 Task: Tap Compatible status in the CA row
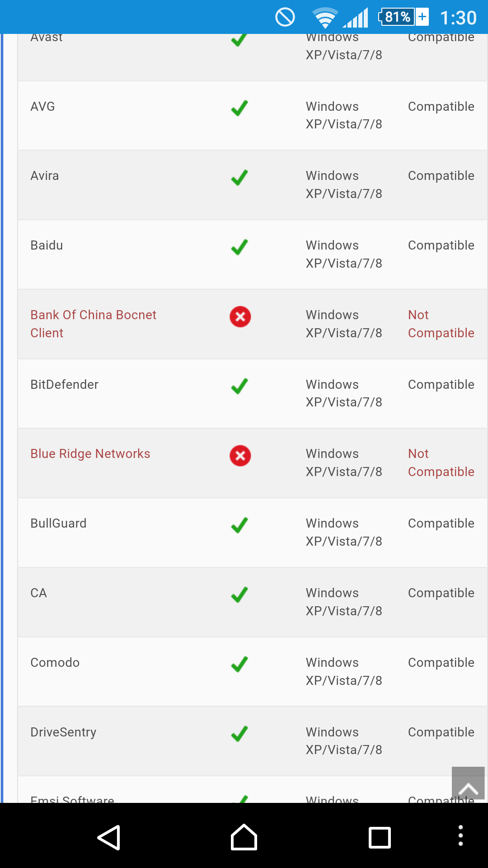pos(441,593)
